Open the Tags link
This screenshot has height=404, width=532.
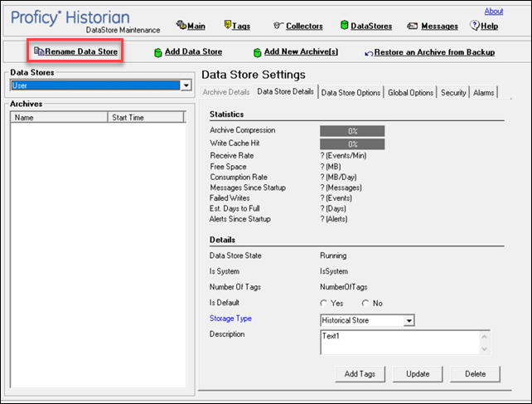(241, 27)
